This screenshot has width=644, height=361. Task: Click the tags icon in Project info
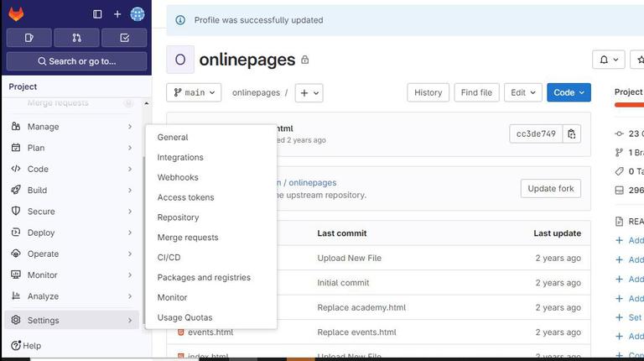[619, 171]
